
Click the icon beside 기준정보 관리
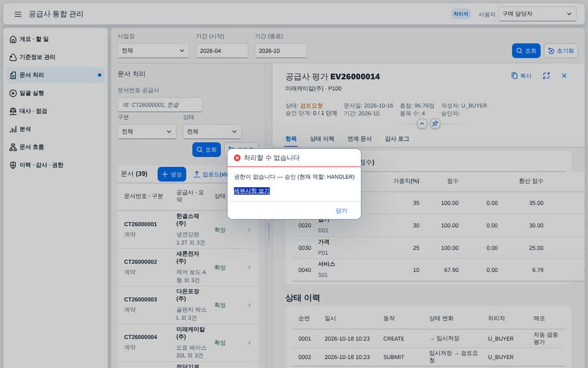tap(13, 57)
